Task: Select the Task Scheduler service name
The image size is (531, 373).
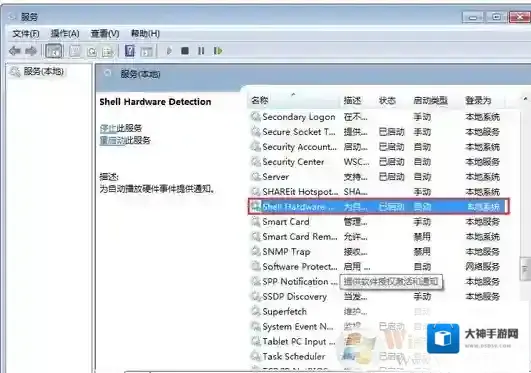Action: tap(294, 356)
